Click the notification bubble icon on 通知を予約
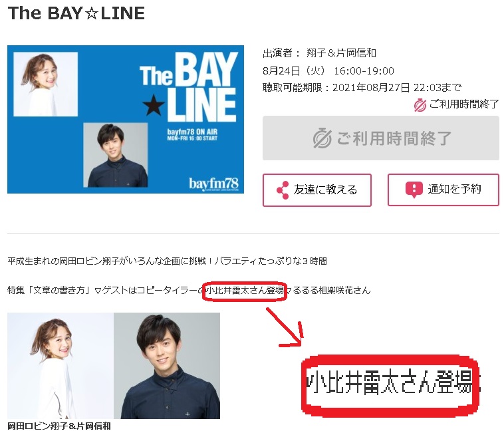 414,190
